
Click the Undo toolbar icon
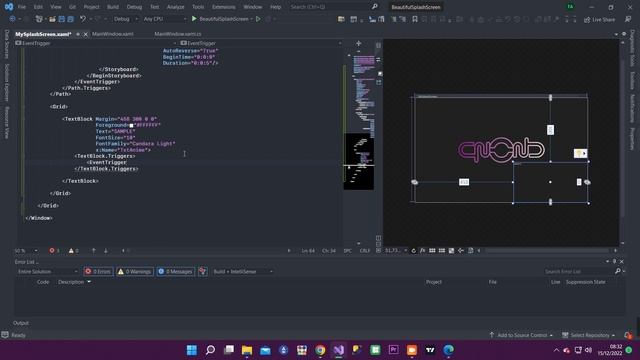click(x=83, y=19)
